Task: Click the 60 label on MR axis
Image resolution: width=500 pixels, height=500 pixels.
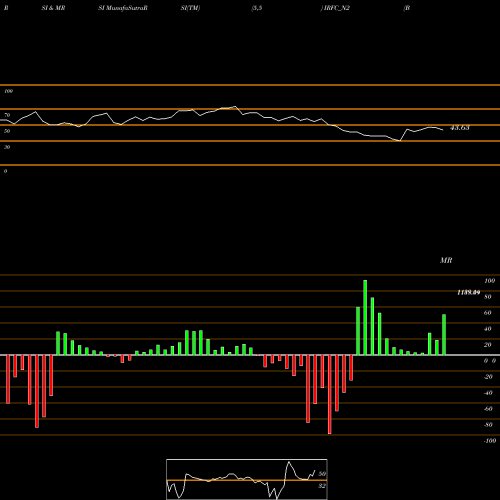Action: click(x=488, y=313)
